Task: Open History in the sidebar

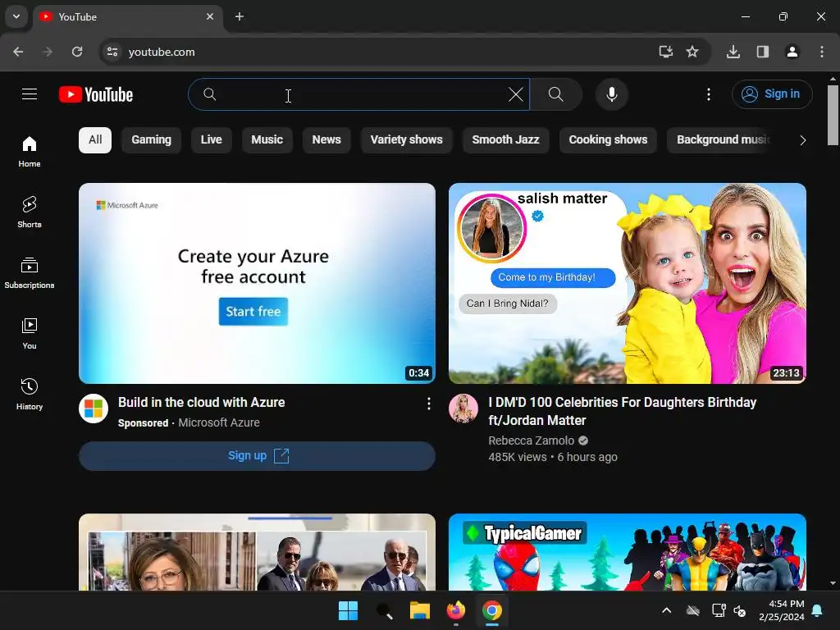Action: point(29,394)
